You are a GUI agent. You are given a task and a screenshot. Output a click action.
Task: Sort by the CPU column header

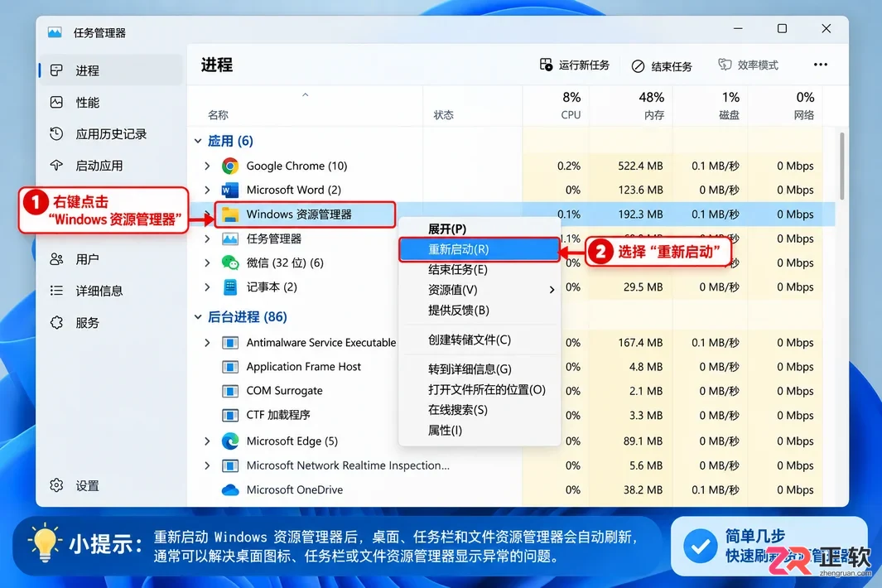[x=571, y=115]
